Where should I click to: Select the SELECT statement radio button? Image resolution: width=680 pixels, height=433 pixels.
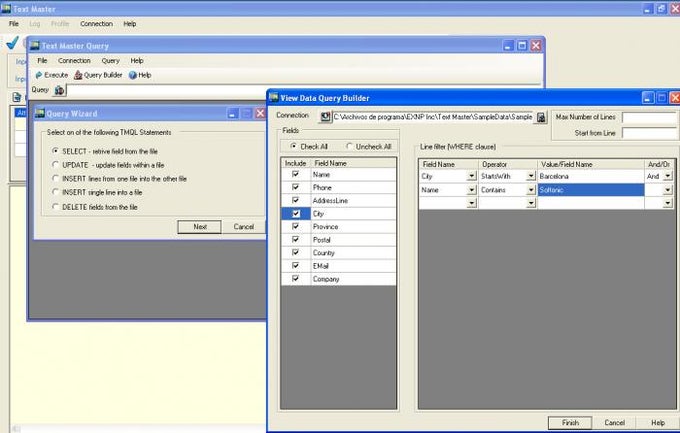pos(55,151)
